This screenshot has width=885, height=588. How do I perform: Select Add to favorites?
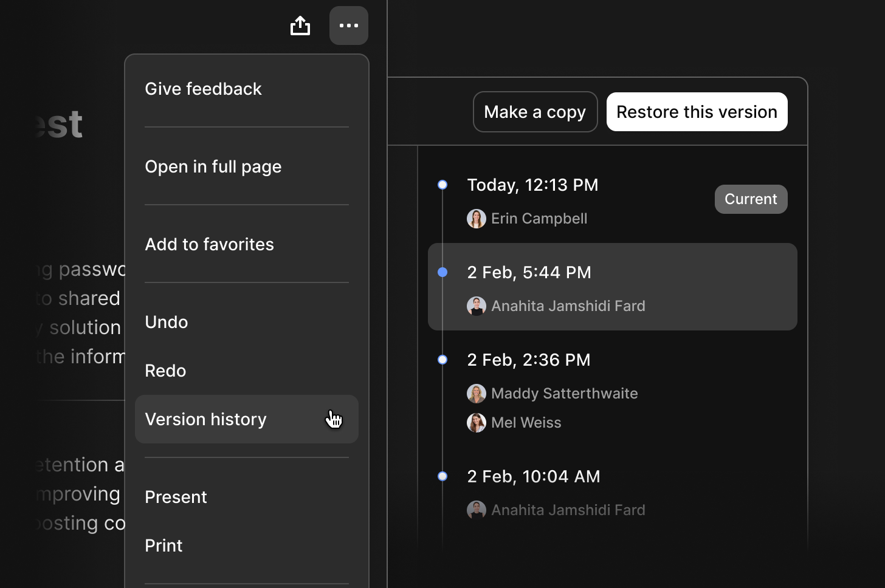(247, 244)
